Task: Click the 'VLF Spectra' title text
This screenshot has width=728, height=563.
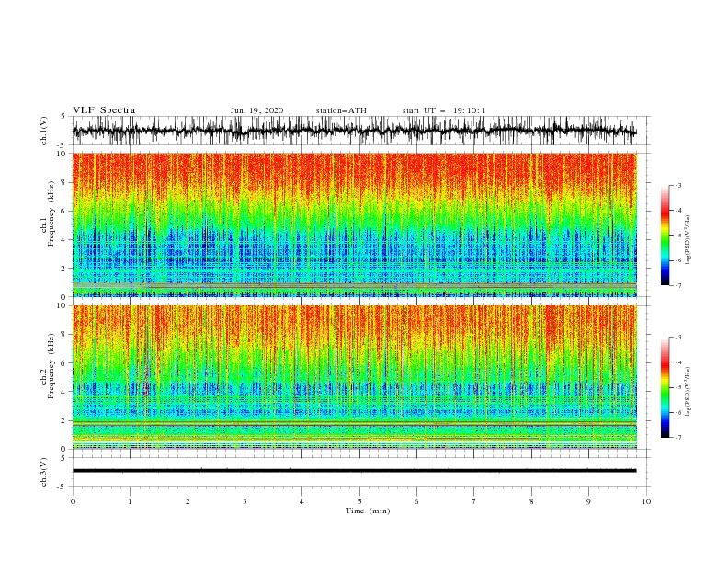Action: 104,110
